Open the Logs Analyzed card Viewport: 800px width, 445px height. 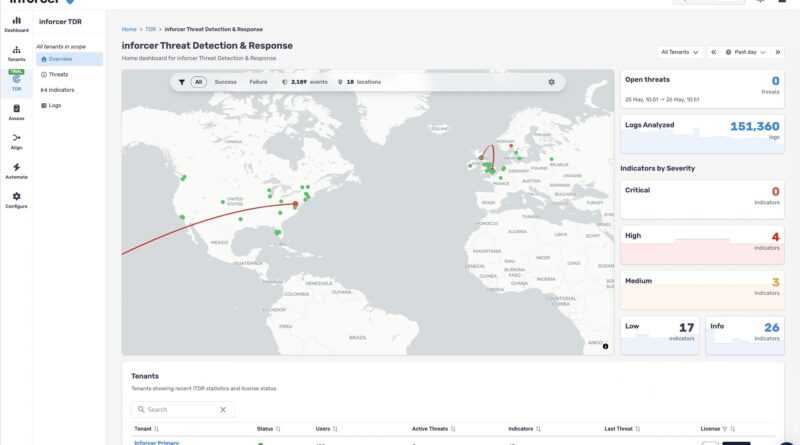coord(702,134)
